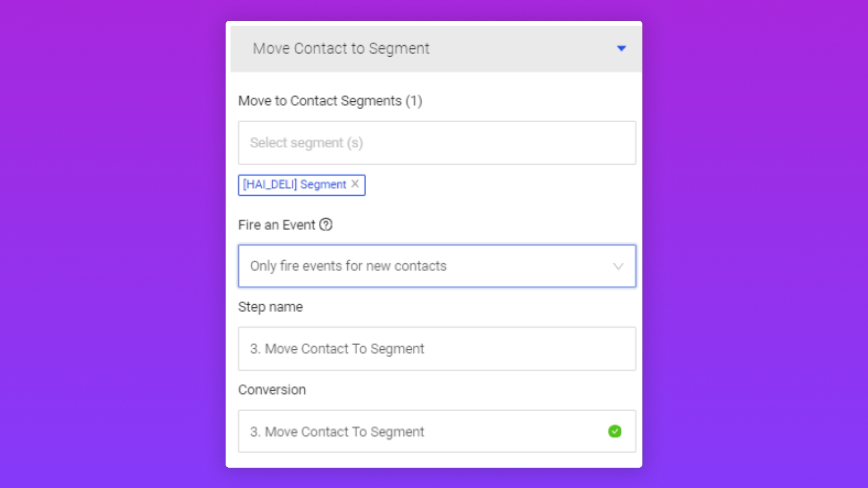
Task: Click the purple background outside the panel
Action: [108, 244]
